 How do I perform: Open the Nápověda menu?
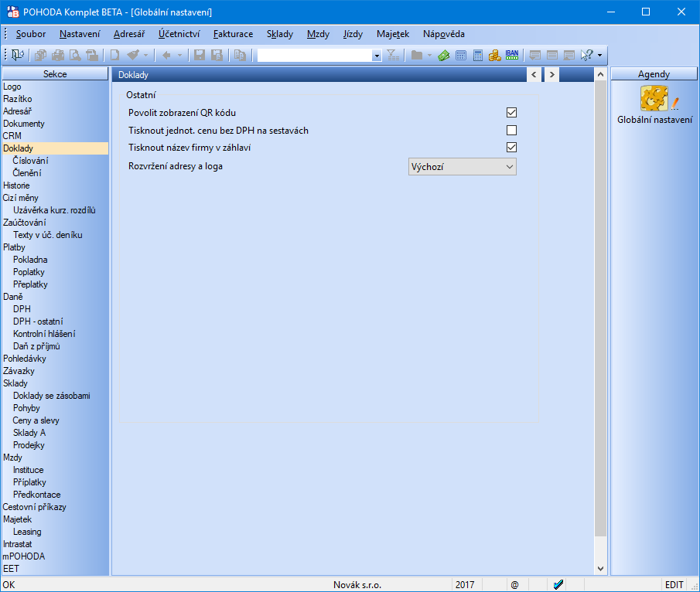pos(444,34)
